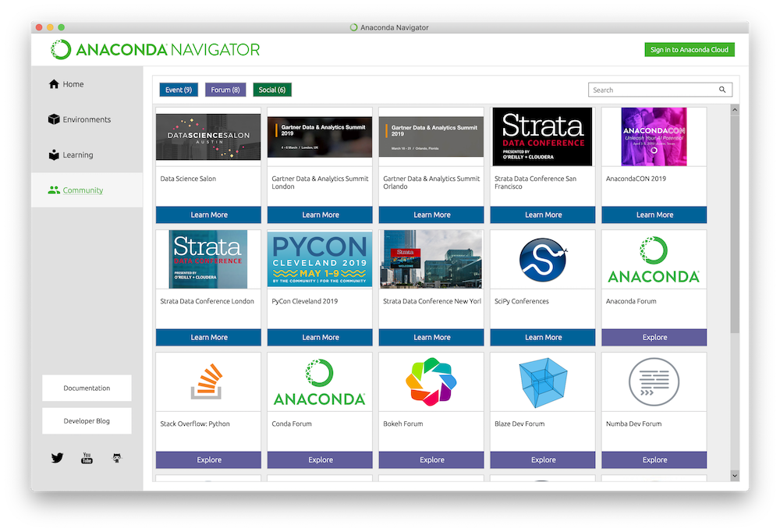
Task: Click the Numba Dev Forum icon
Action: point(654,382)
